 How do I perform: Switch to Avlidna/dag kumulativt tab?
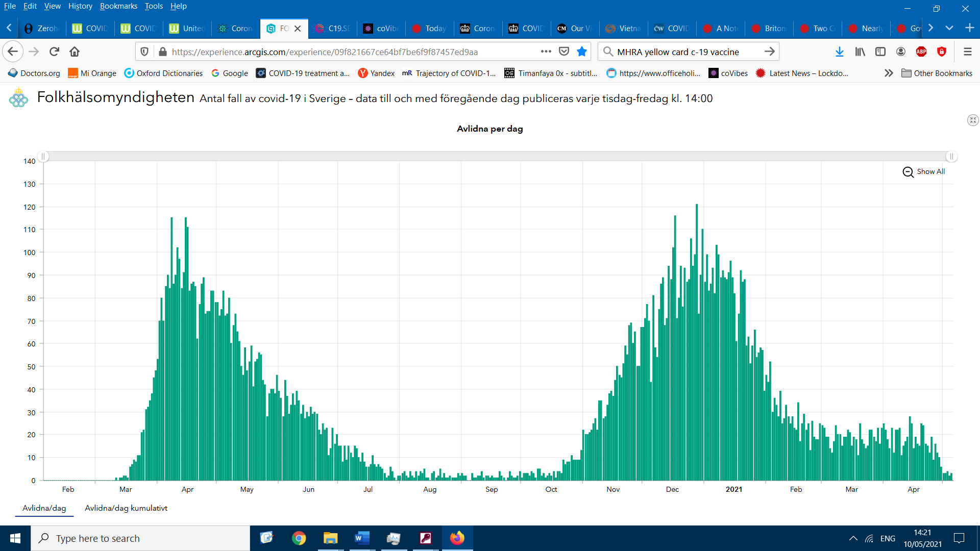[126, 508]
